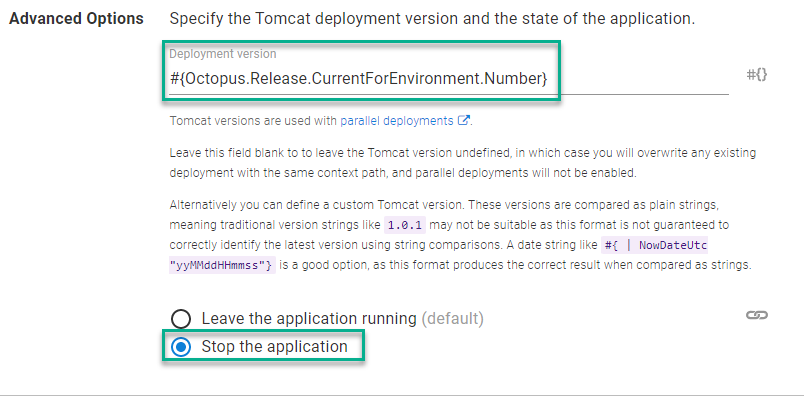Click the paragraph starting "Leave this field blank"
Screen dimensions: 804x396
(463, 163)
